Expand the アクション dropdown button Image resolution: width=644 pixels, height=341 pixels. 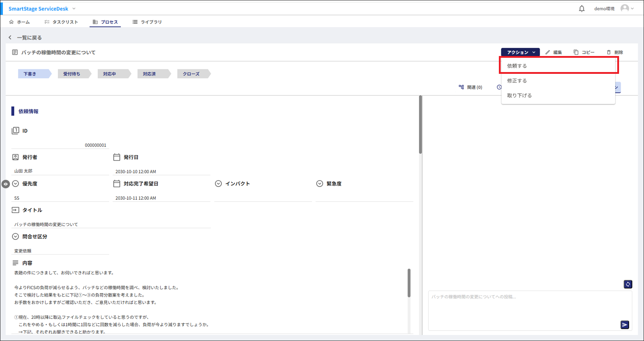(520, 52)
